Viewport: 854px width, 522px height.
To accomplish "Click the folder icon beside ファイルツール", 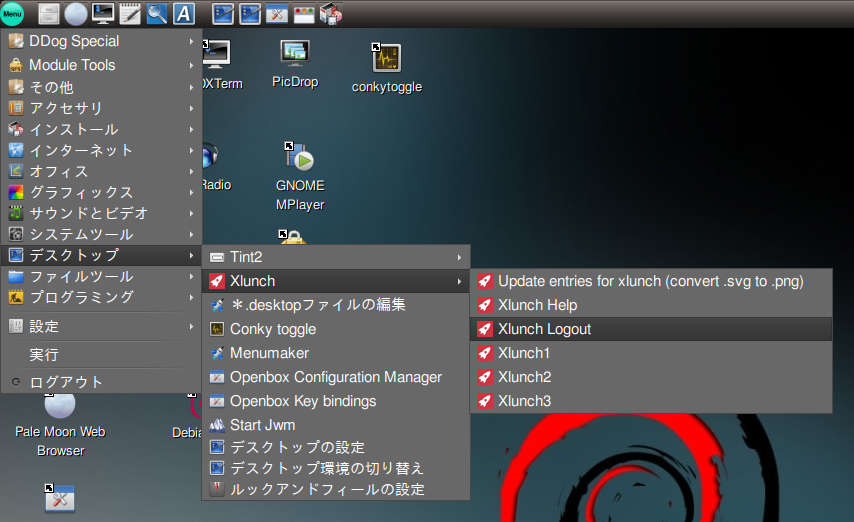I will click(x=16, y=277).
